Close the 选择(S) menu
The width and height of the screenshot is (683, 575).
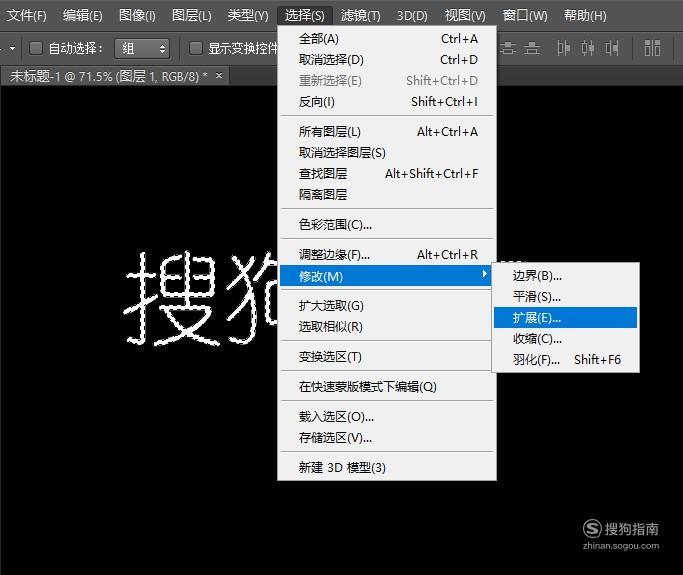(x=304, y=16)
